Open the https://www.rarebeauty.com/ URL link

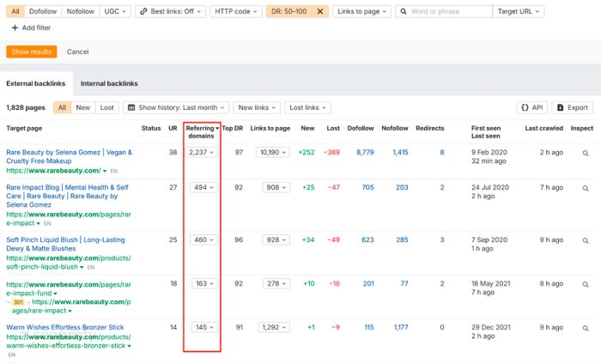coord(53,171)
